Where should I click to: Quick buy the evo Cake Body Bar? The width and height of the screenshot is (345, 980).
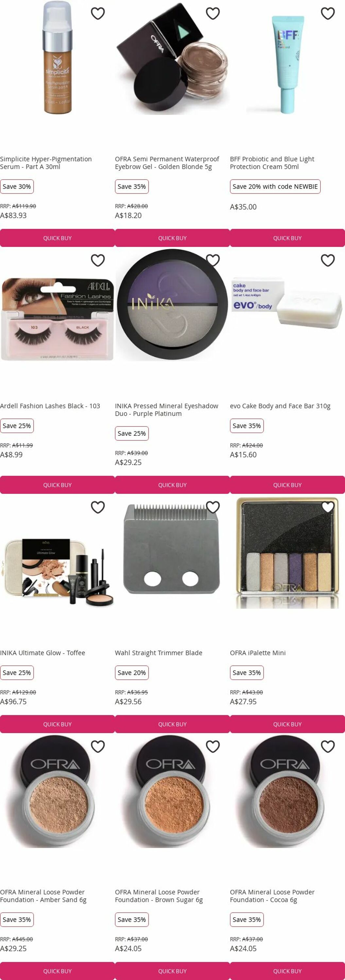287,485
